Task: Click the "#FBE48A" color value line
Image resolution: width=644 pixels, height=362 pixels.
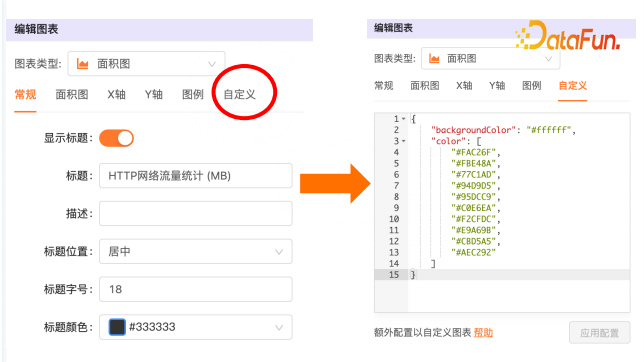Action: point(476,164)
